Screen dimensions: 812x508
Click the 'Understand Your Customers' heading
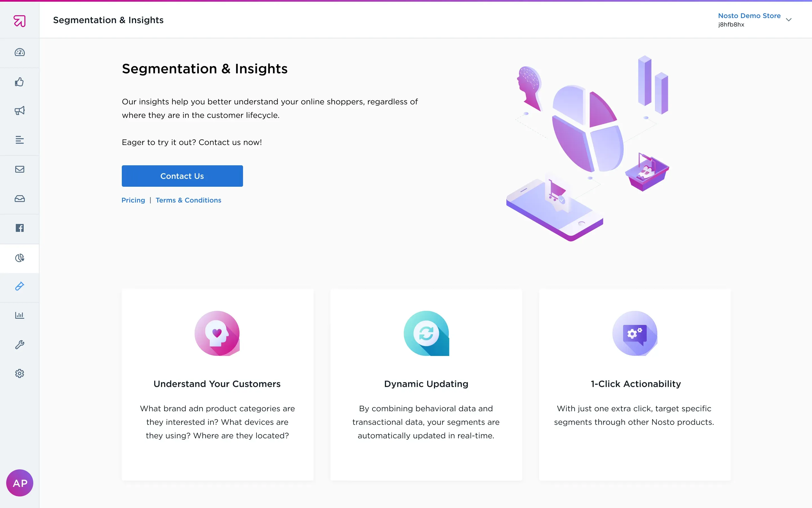[x=217, y=384]
